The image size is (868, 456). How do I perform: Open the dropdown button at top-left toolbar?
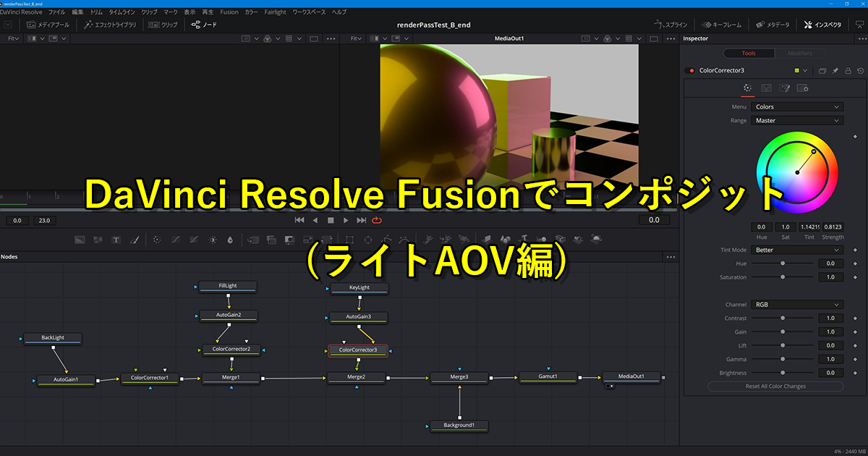(9, 25)
